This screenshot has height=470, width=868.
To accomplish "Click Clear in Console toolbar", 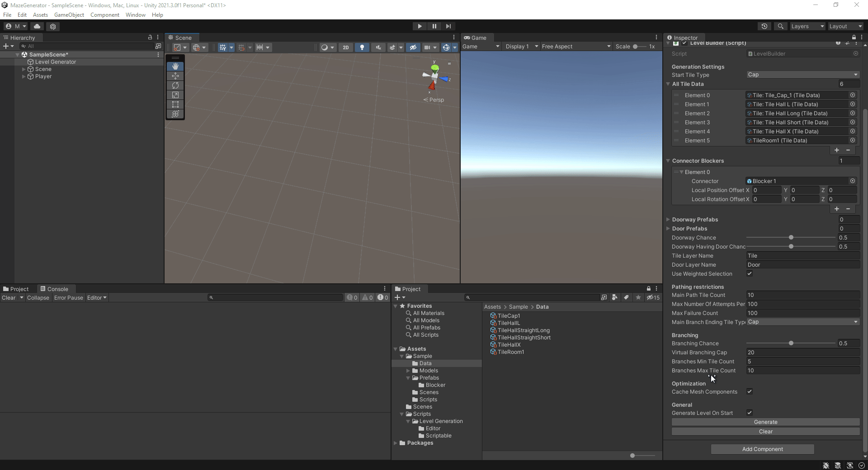I will tap(9, 298).
